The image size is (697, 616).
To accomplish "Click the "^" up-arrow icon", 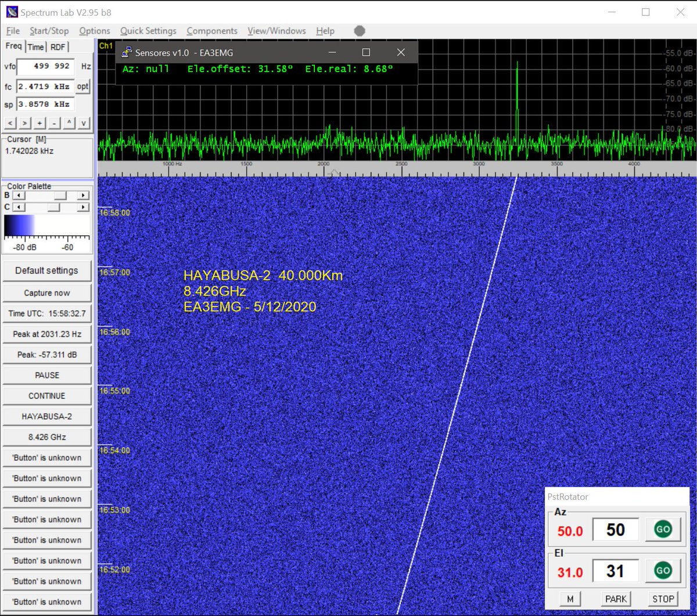I will pos(69,123).
